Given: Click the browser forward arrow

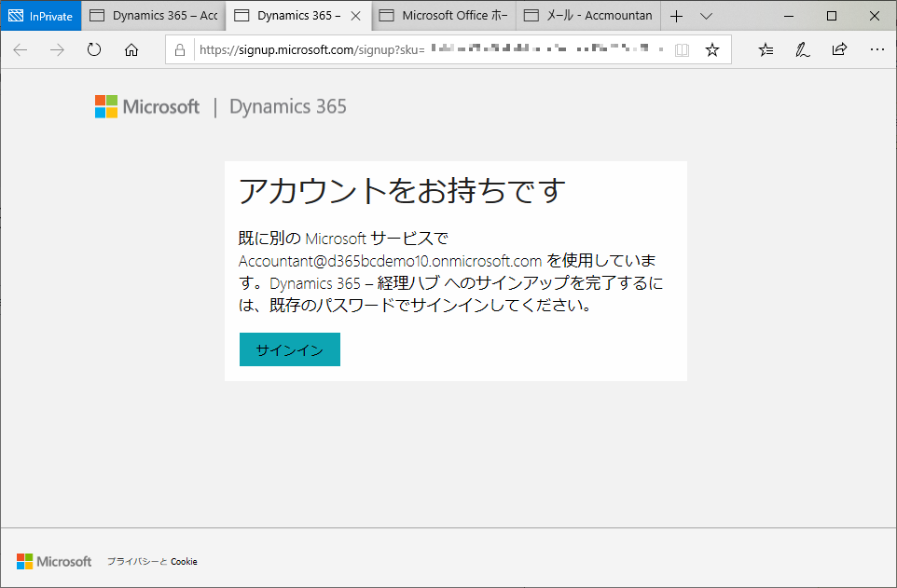Looking at the screenshot, I should (x=57, y=50).
